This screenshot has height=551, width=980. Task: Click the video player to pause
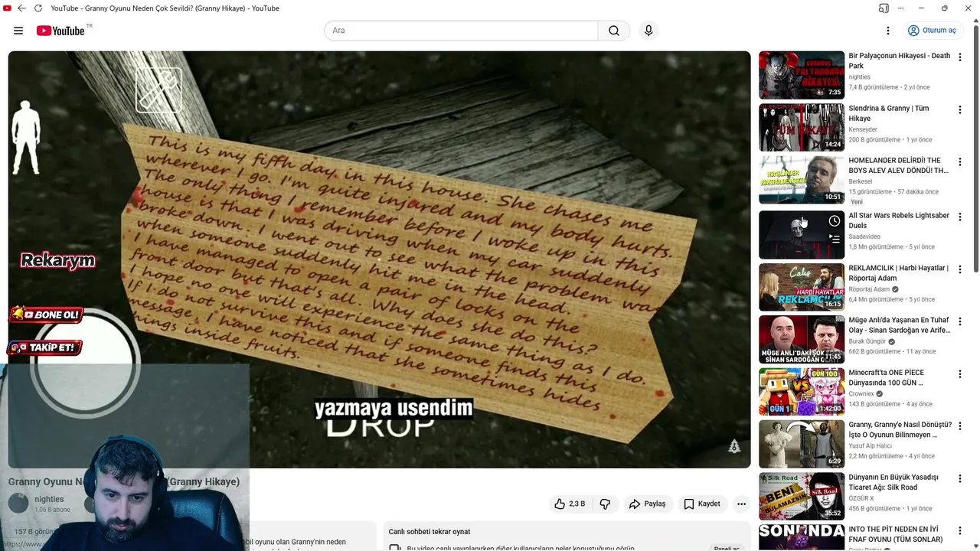(379, 259)
